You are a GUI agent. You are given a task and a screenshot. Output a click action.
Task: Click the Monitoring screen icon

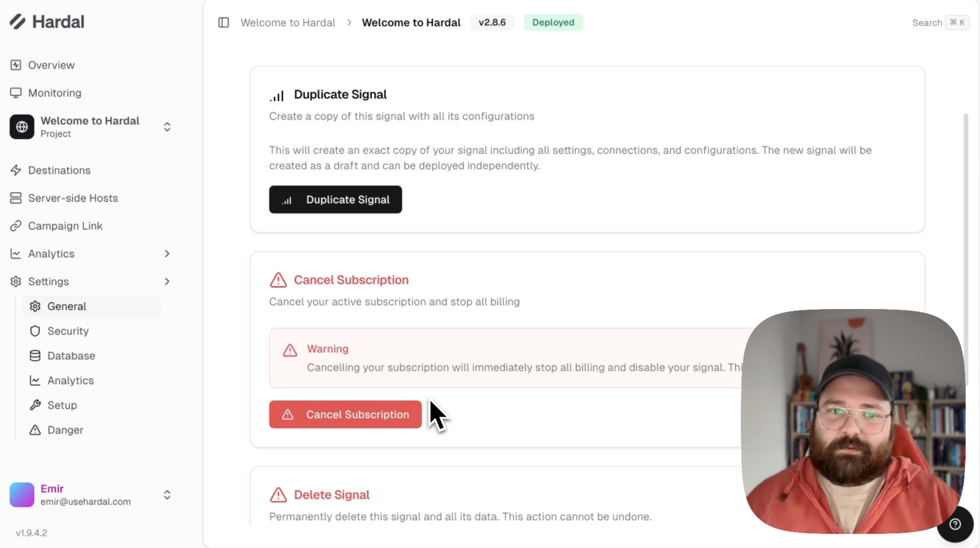(x=16, y=93)
